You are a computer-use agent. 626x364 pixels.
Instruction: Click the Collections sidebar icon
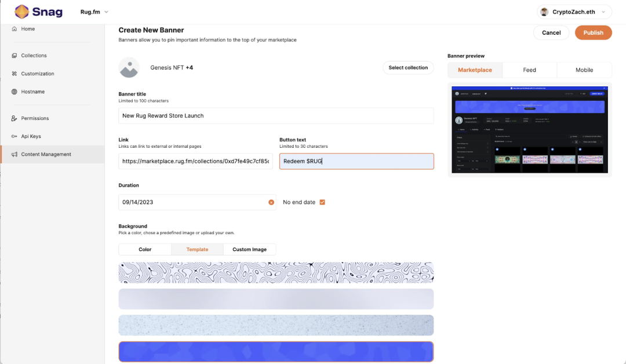[x=14, y=56]
